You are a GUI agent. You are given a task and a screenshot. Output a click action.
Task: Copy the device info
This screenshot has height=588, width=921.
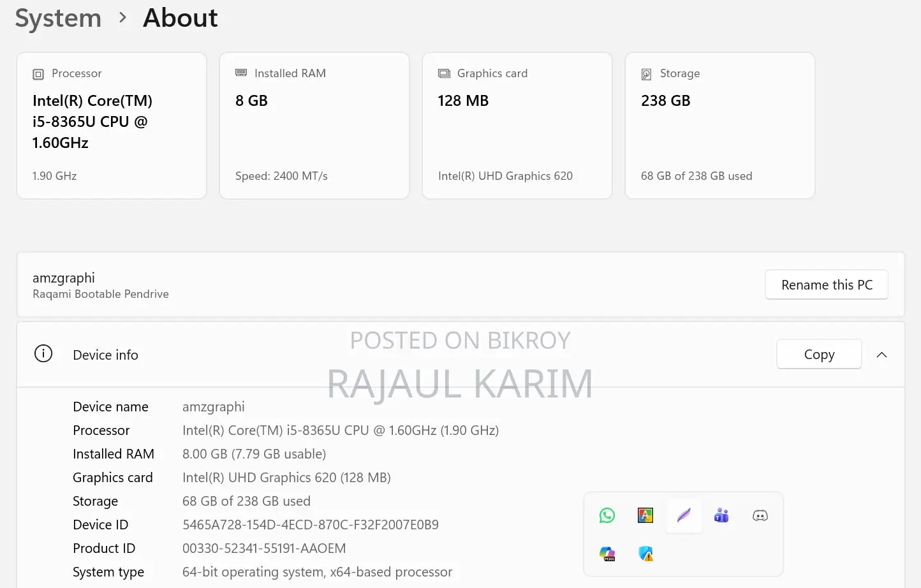point(819,355)
